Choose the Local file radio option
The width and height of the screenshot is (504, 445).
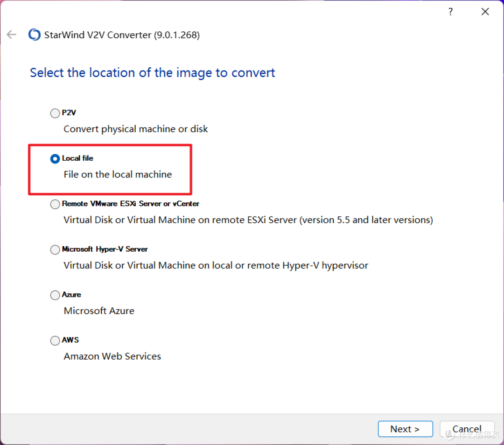55,159
